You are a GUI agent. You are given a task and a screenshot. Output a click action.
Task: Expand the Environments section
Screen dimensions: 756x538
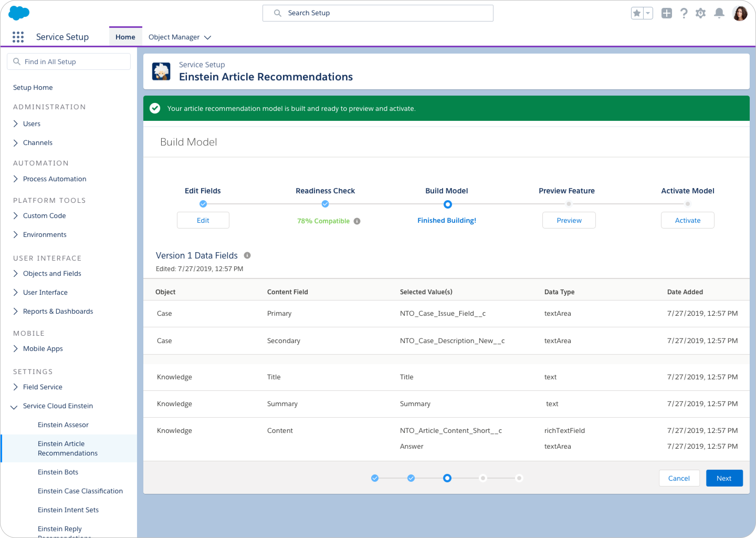[15, 235]
